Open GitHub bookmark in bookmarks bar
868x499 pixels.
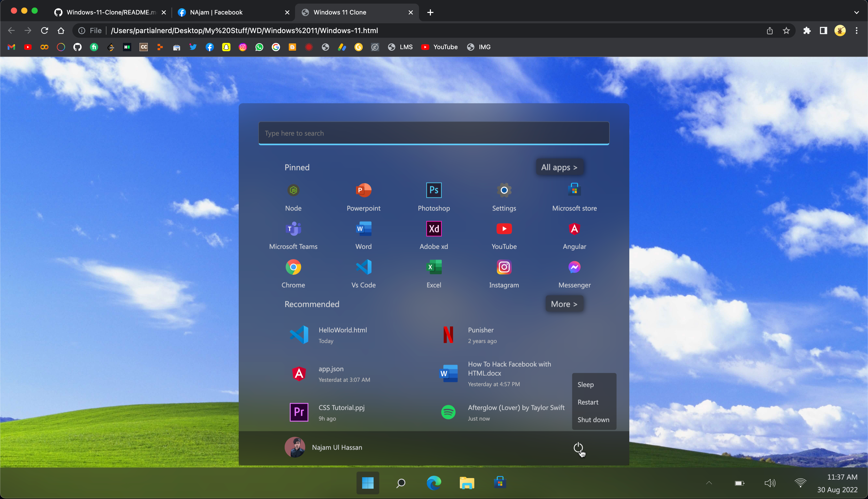point(78,47)
